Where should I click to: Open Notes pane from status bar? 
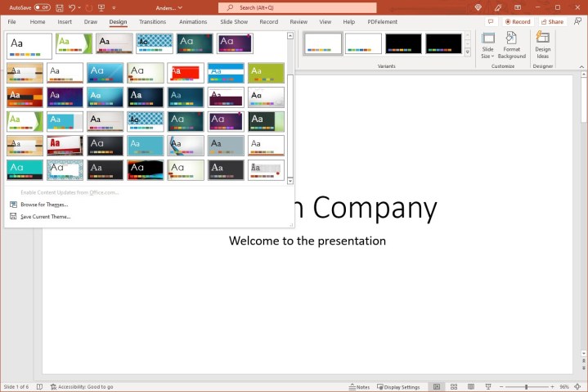[359, 387]
